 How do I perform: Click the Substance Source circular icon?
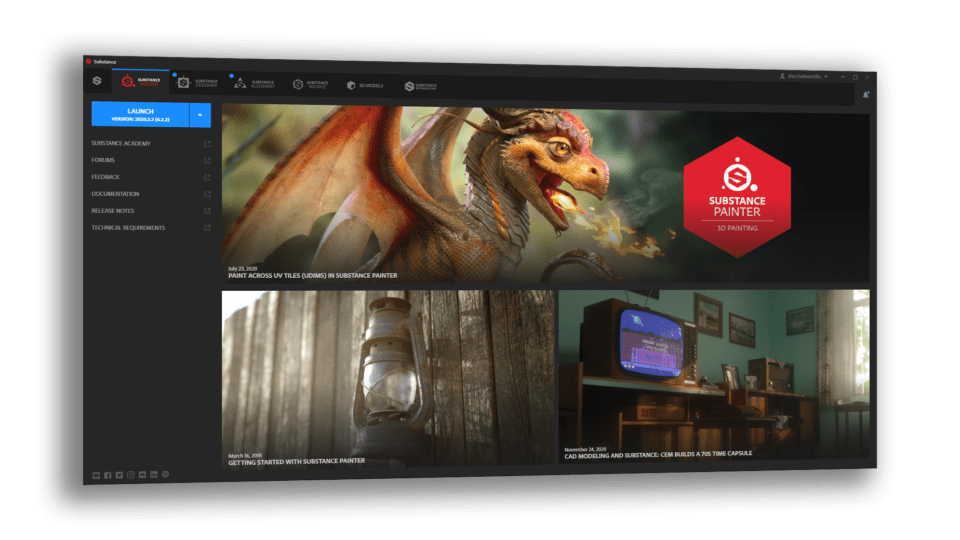coord(298,84)
